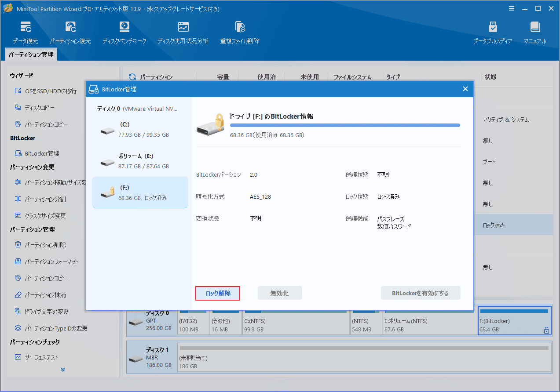Open the パーティション復元 tool
The image size is (560, 392).
[70, 32]
